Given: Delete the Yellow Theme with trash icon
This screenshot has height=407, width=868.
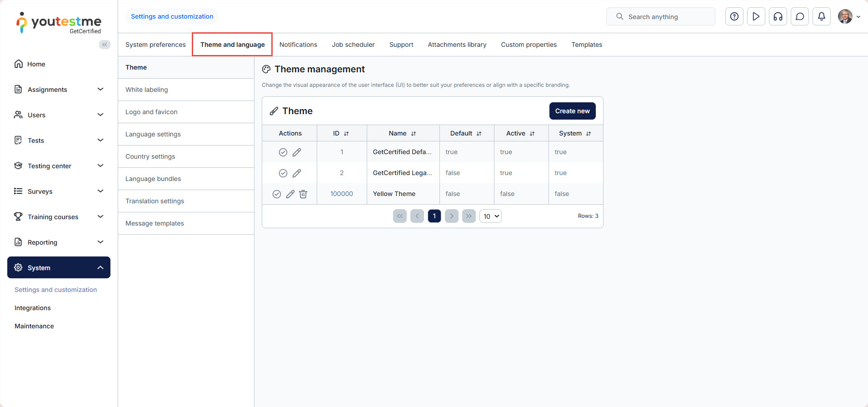Looking at the screenshot, I should tap(303, 194).
